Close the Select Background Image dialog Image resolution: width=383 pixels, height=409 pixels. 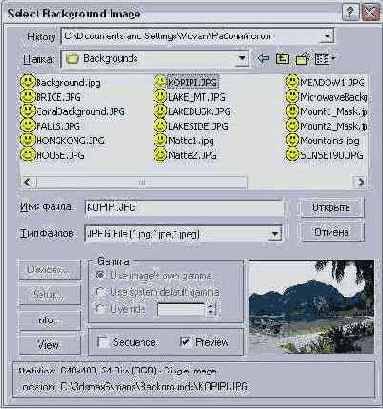click(x=369, y=13)
